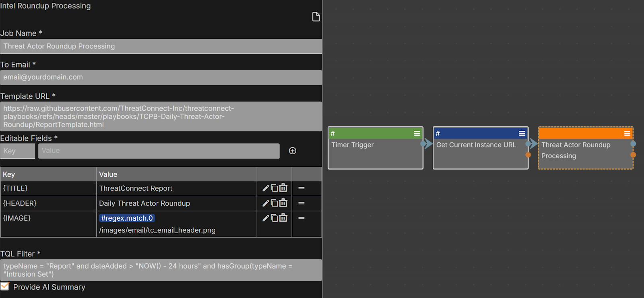The image size is (644, 298).
Task: Click the document icon above Job Name
Action: point(316,17)
